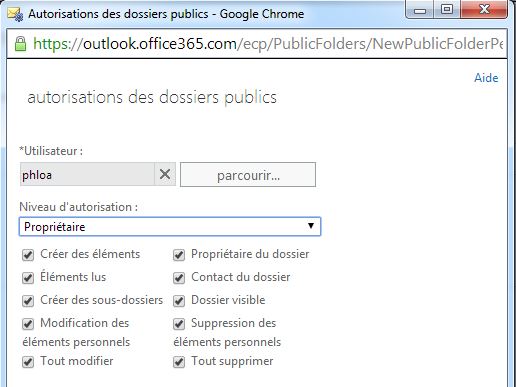
Task: Click the URL address bar text
Action: click(x=268, y=44)
